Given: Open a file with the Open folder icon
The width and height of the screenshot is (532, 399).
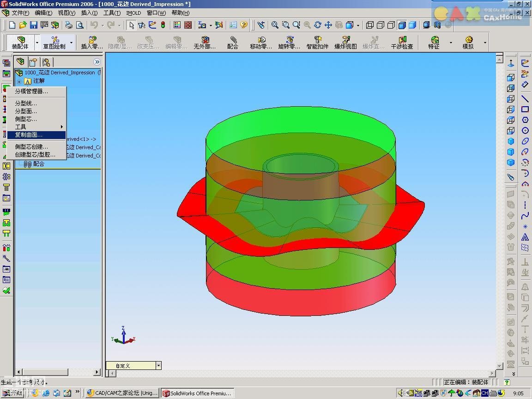Looking at the screenshot, I should coord(23,25).
